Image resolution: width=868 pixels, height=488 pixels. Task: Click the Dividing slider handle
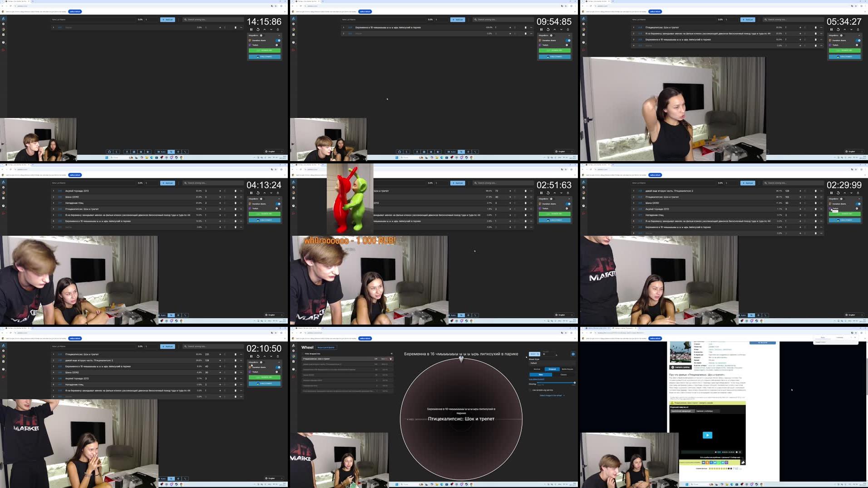pos(575,383)
